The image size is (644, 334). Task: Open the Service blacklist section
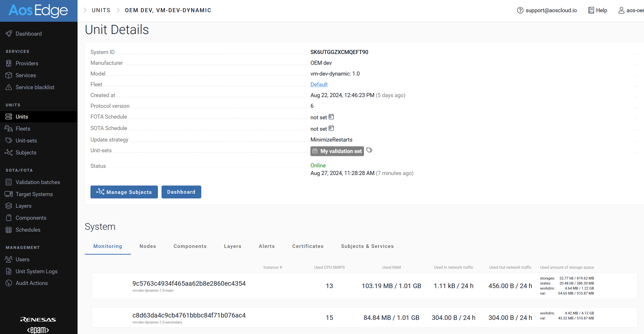click(35, 87)
